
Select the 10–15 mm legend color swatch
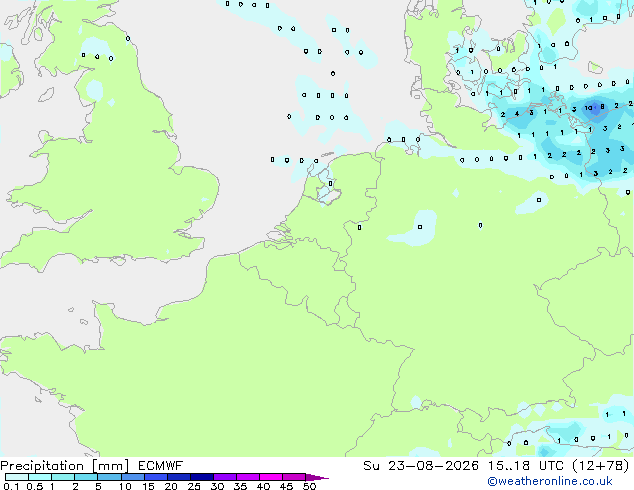133,477
